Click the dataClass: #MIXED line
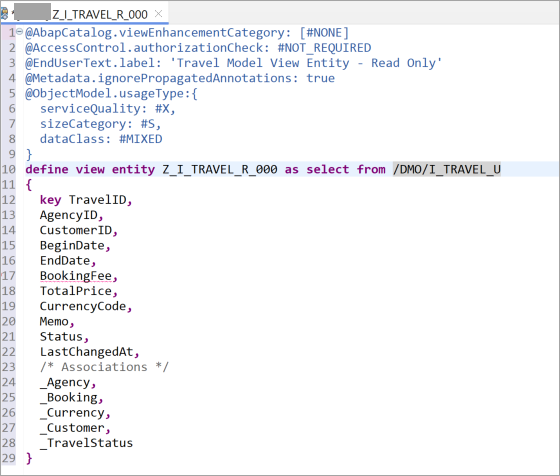The height and width of the screenshot is (476, 560). tap(101, 139)
